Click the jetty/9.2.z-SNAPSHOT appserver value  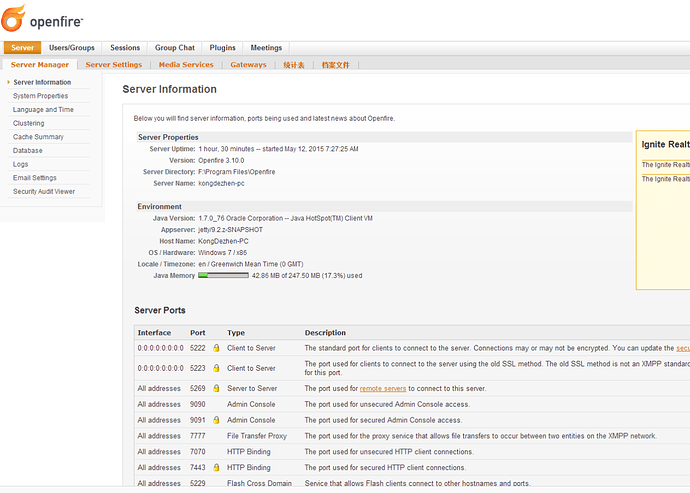click(x=230, y=230)
